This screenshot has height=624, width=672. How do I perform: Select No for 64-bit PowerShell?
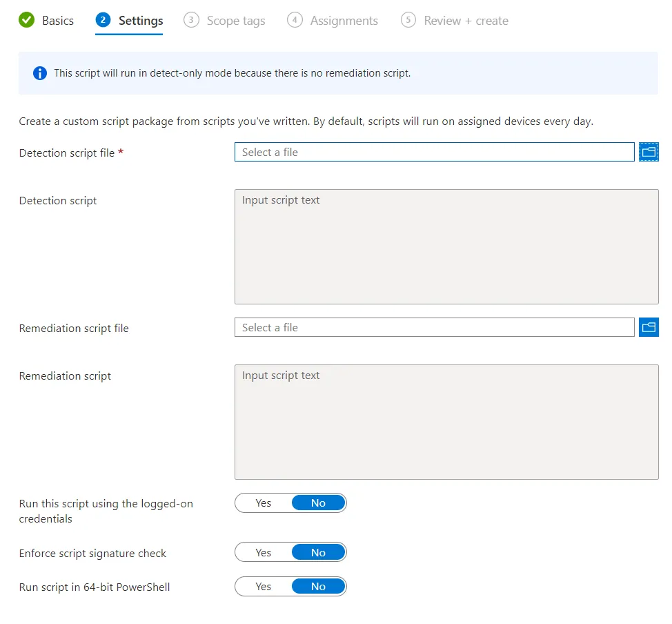319,586
